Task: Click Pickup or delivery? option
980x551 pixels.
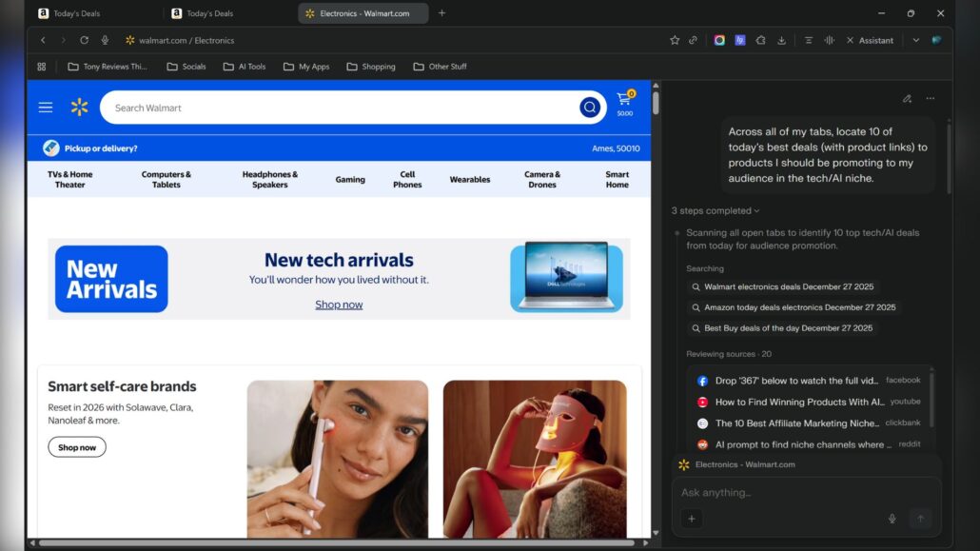Action: pyautogui.click(x=90, y=148)
